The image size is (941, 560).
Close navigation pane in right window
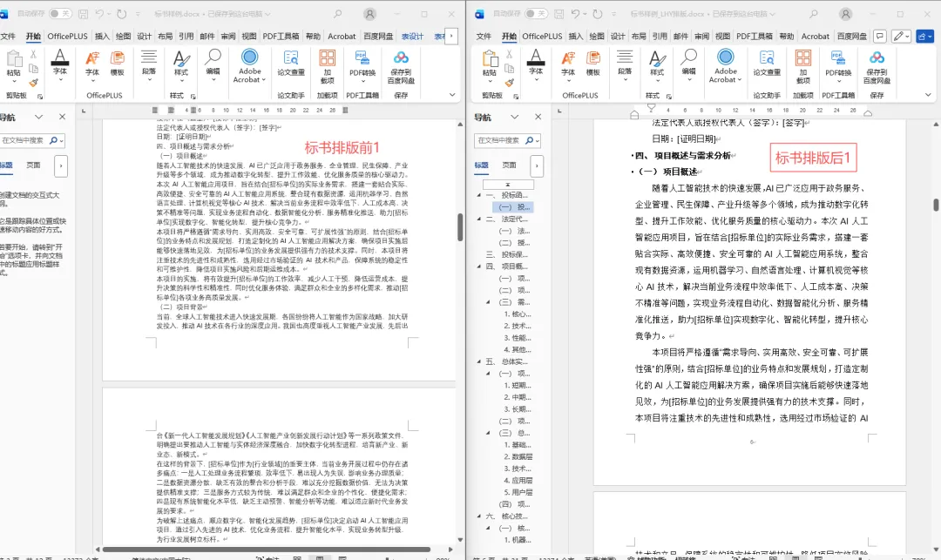pos(538,117)
